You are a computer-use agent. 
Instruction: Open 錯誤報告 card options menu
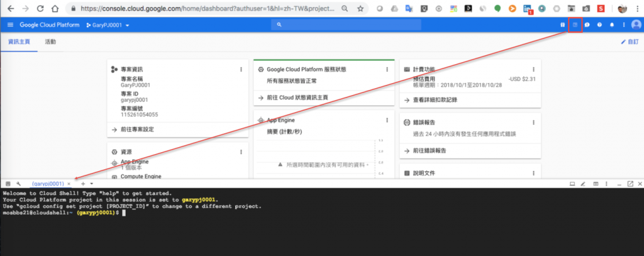[x=533, y=123]
